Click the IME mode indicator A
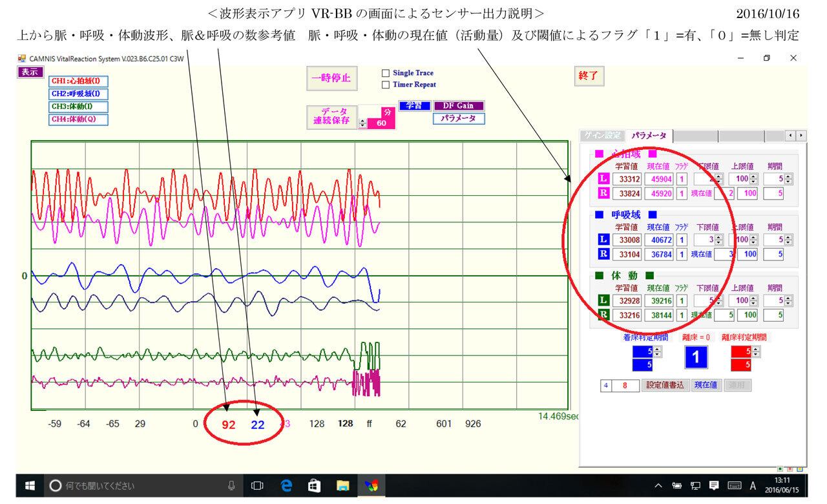Viewport: 827px width, 504px height. click(x=753, y=486)
